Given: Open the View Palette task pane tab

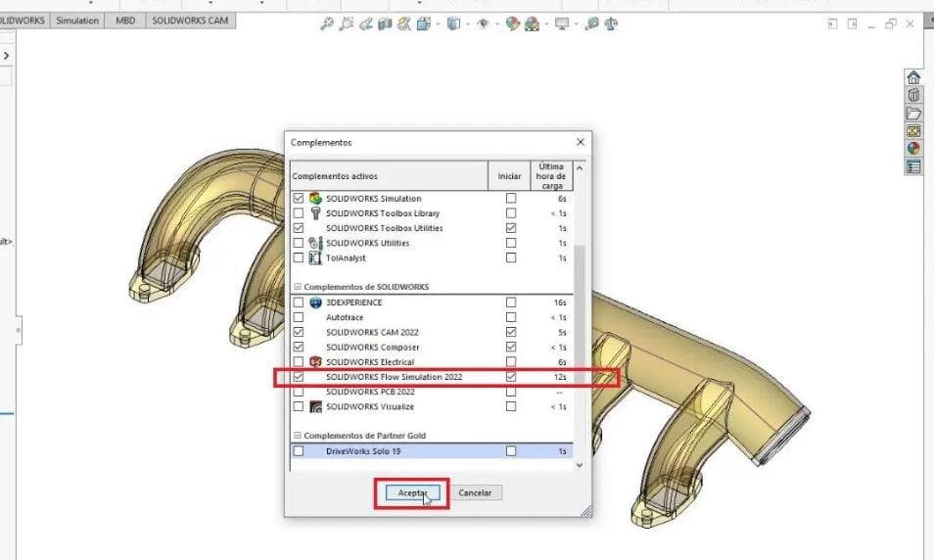Looking at the screenshot, I should pyautogui.click(x=913, y=130).
